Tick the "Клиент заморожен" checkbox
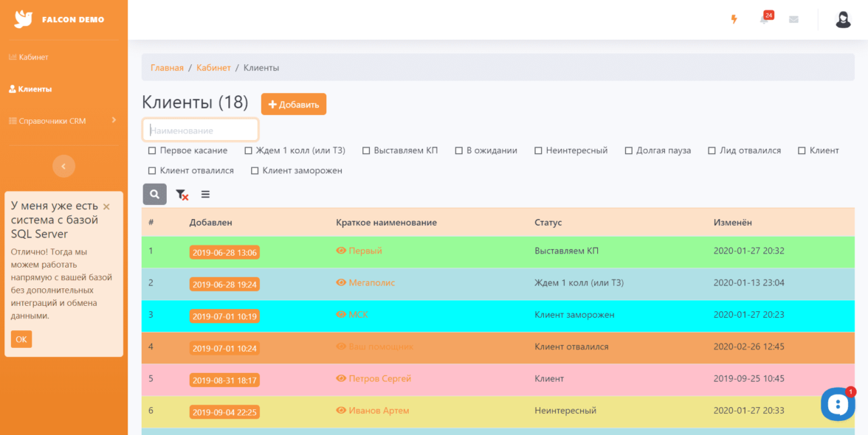868x435 pixels. coord(255,171)
